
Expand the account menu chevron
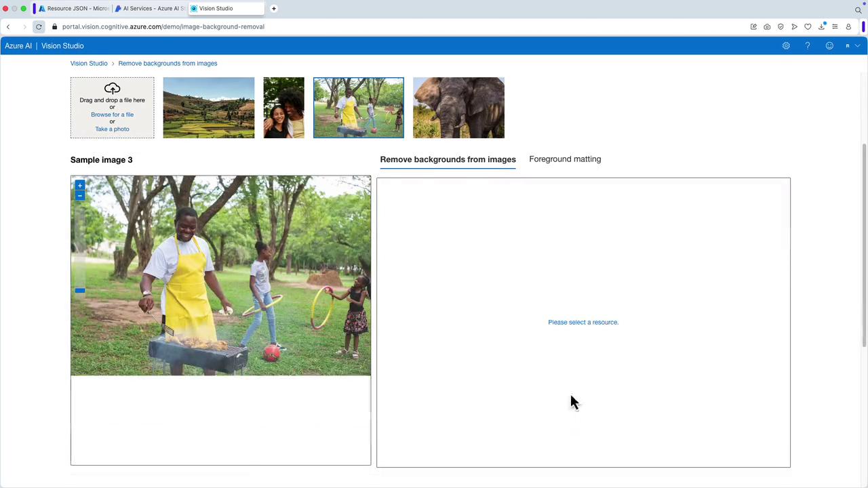point(858,46)
